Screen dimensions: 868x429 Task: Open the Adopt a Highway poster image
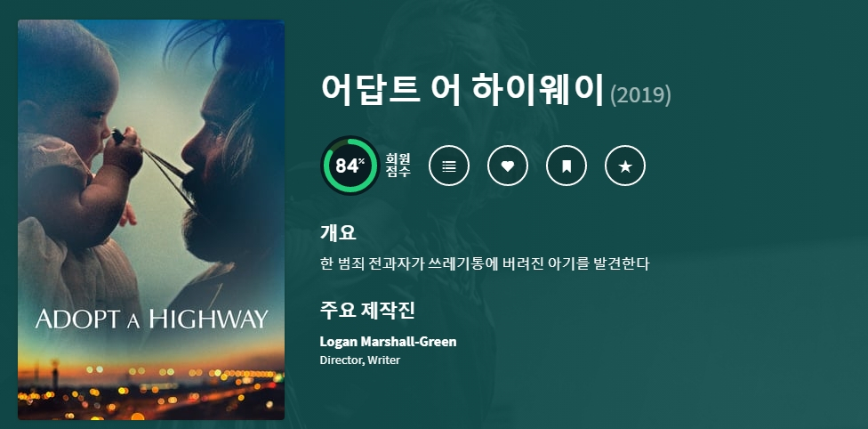(x=151, y=220)
